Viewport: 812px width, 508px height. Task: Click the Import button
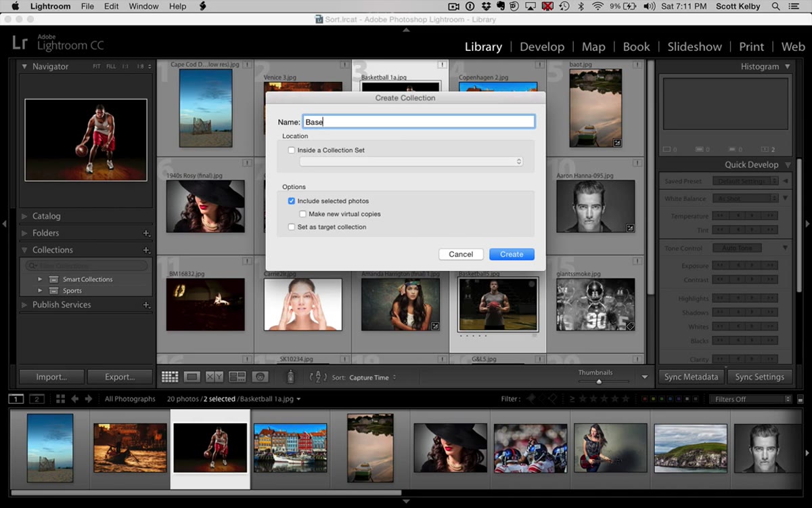(x=51, y=377)
